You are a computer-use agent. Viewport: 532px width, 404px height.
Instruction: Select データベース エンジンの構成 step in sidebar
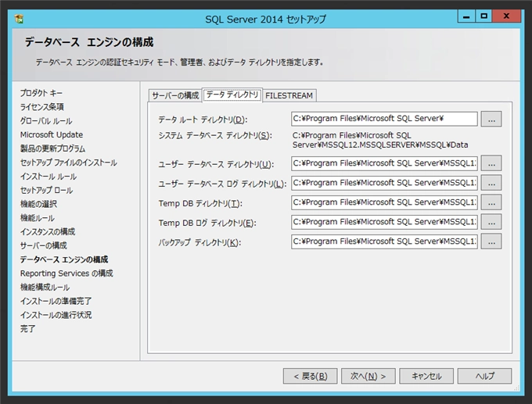(64, 259)
